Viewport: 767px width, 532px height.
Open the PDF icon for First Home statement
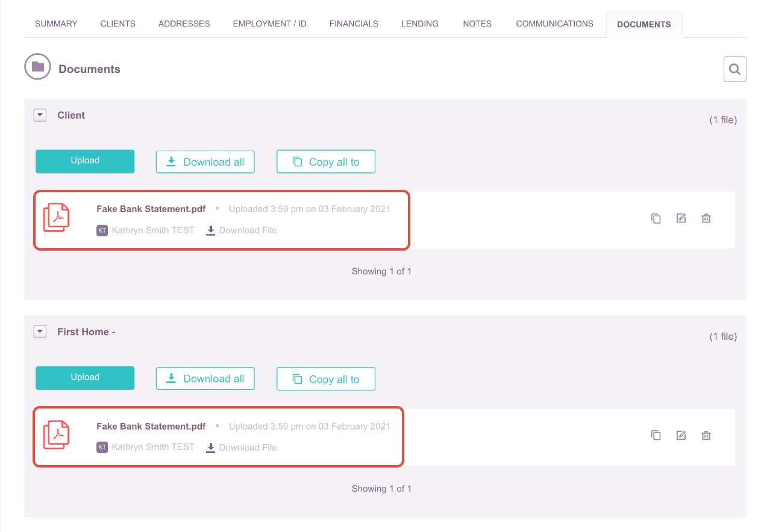55,434
